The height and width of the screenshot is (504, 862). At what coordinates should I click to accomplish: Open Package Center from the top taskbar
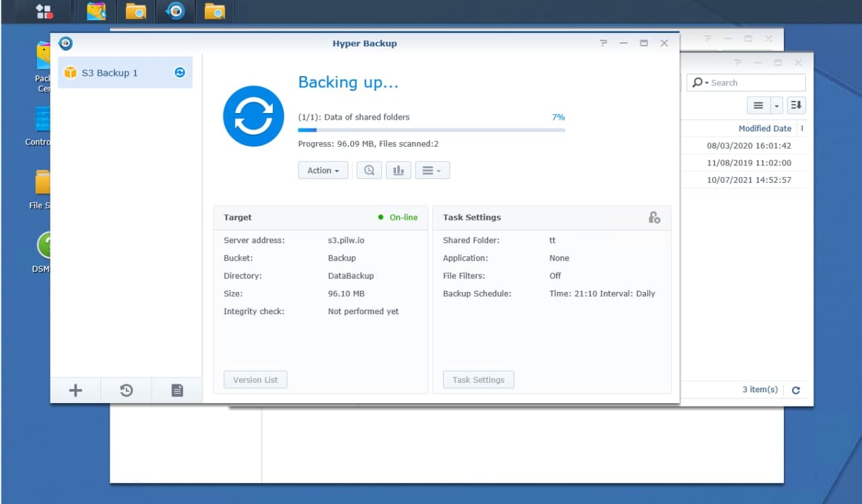tap(96, 11)
